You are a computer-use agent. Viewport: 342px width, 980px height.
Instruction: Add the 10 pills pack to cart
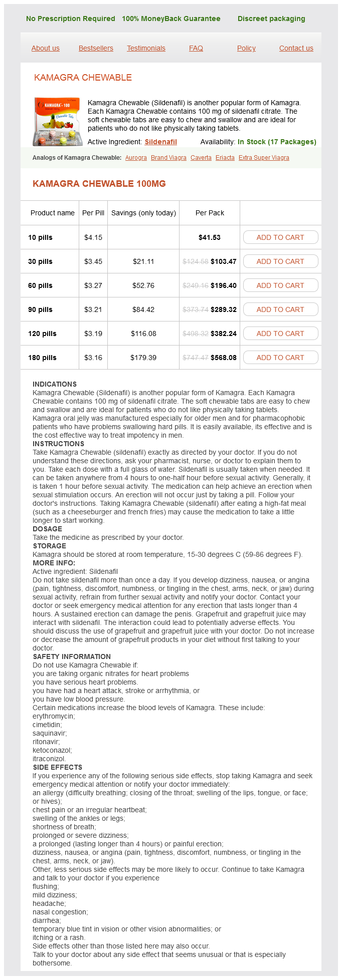(280, 237)
